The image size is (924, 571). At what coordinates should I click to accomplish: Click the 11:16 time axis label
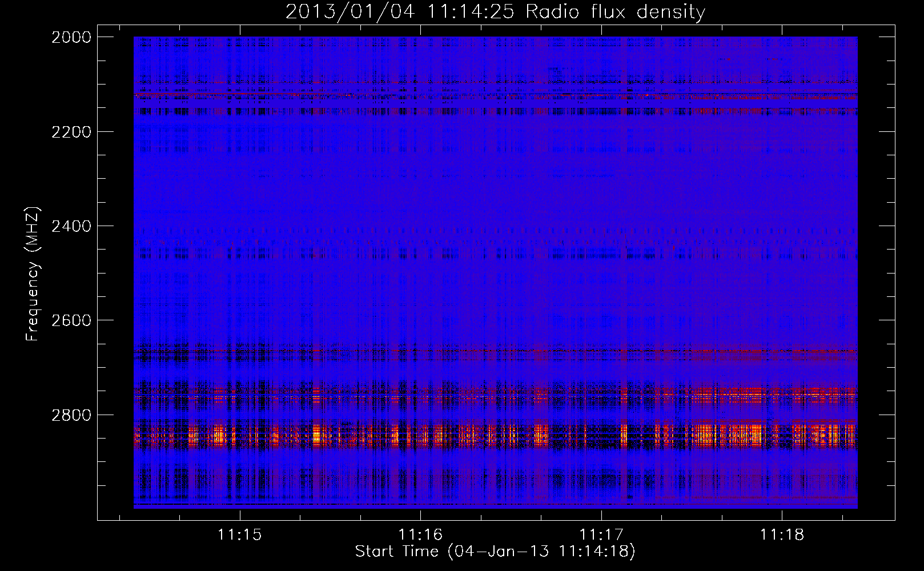(x=420, y=534)
